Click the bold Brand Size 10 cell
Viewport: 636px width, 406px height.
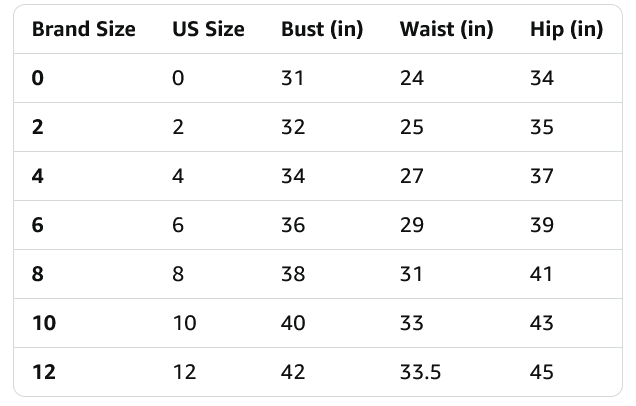pyautogui.click(x=44, y=323)
